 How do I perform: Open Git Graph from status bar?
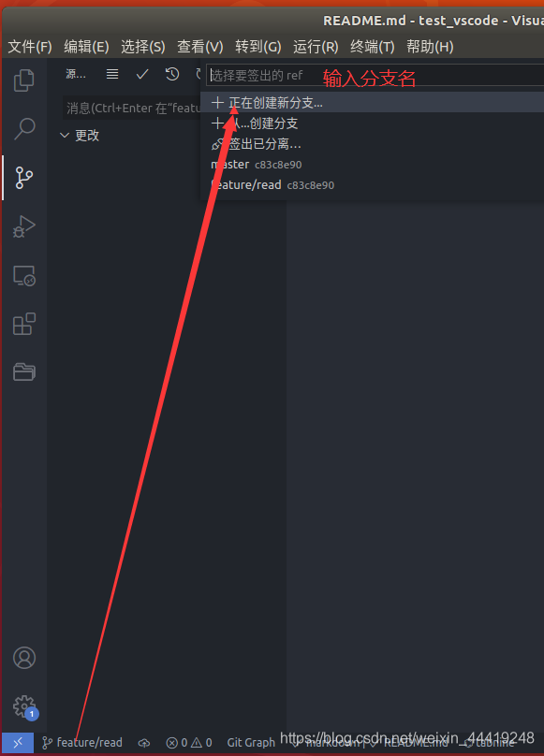(x=251, y=743)
